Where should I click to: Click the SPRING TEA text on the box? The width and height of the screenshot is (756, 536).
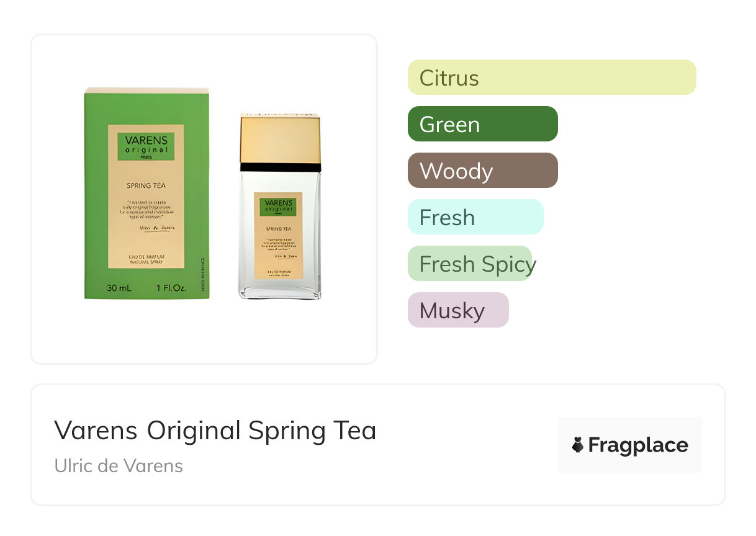[x=146, y=185]
